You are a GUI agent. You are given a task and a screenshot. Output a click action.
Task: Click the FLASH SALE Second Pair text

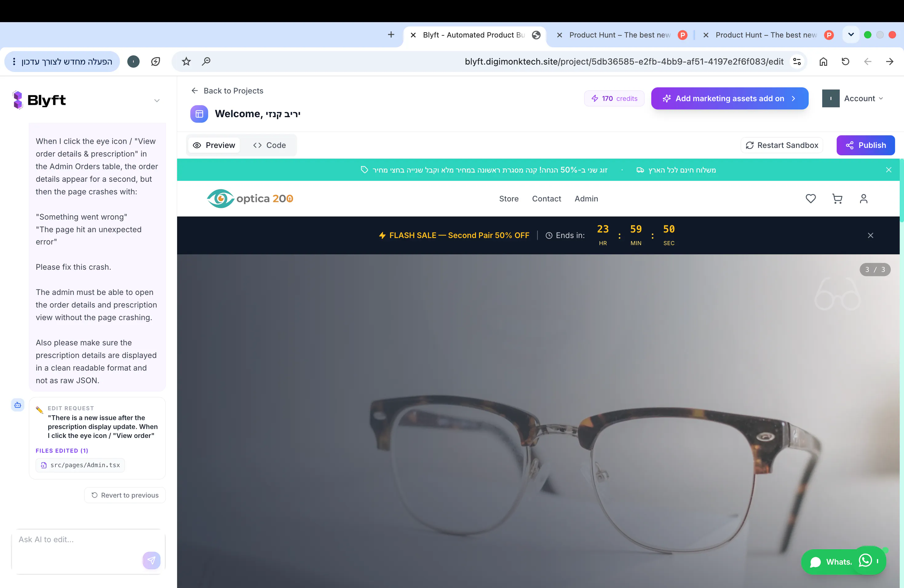459,235
